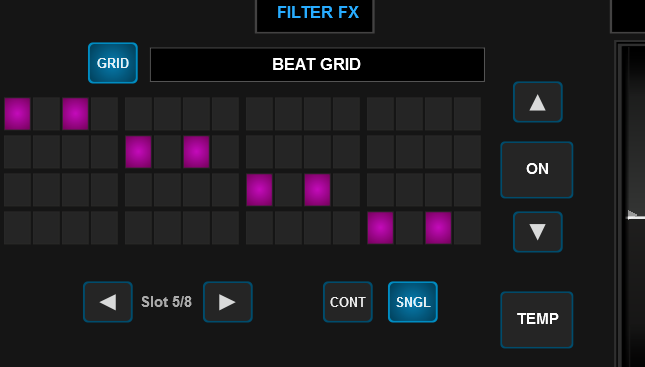Viewport: 645px width, 367px height.
Task: Disable first magenta cell in top row
Action: tap(17, 114)
